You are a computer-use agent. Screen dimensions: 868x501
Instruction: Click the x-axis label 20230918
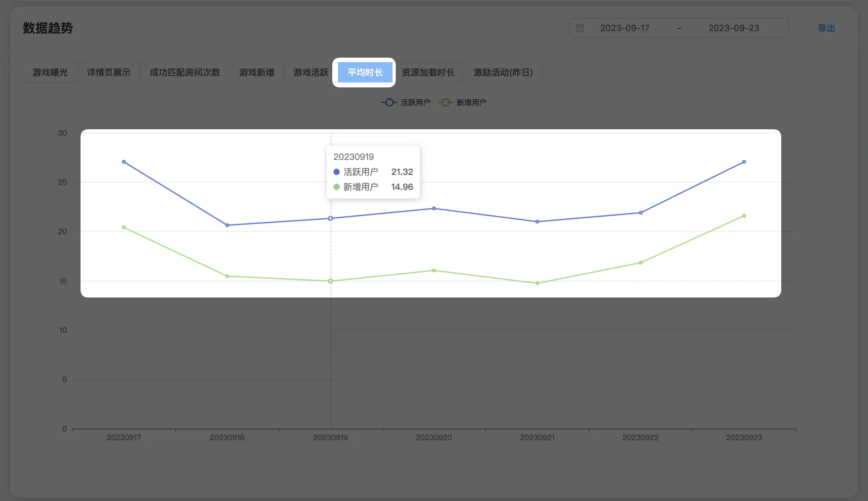pos(227,437)
